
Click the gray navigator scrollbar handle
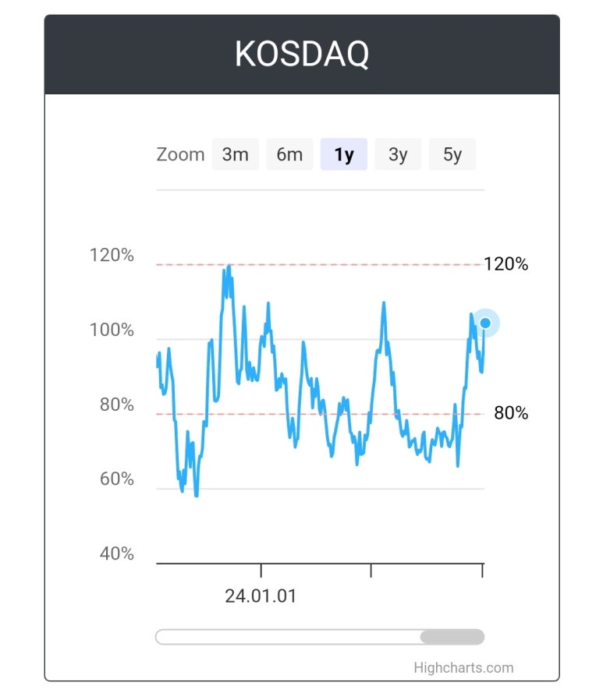tap(452, 637)
